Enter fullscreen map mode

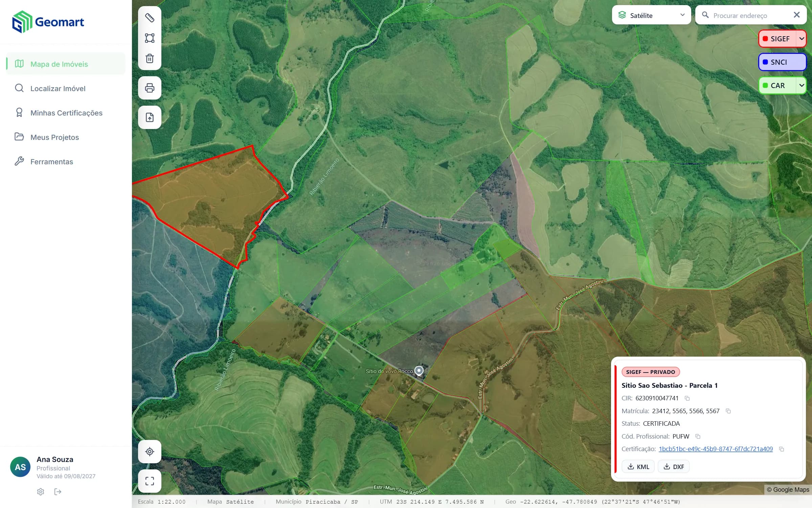(150, 481)
